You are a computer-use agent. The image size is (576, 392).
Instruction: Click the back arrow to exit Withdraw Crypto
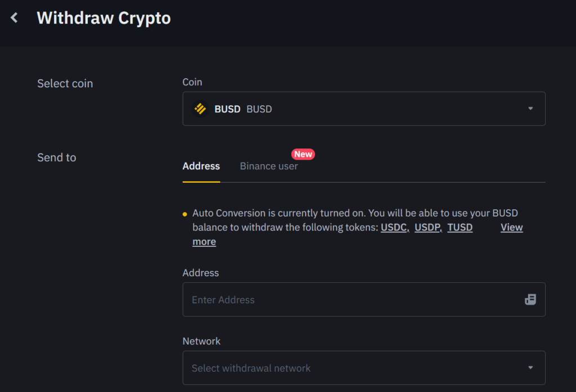click(13, 17)
